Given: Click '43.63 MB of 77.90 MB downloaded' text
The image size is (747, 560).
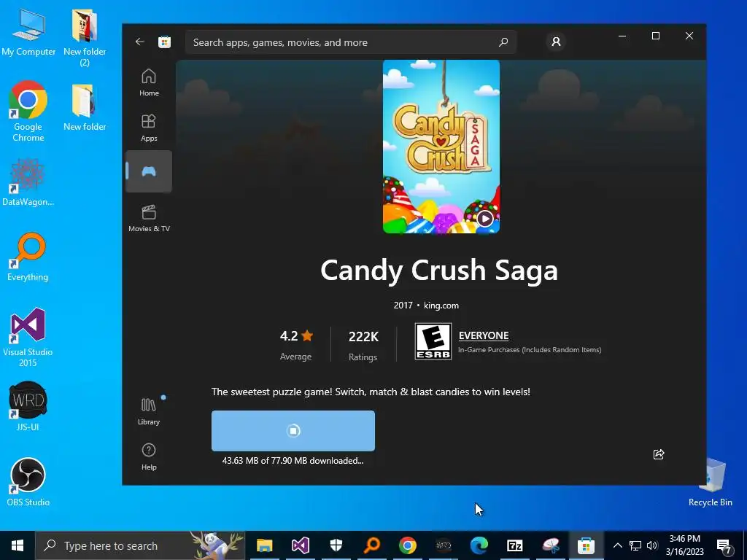Looking at the screenshot, I should tap(293, 461).
